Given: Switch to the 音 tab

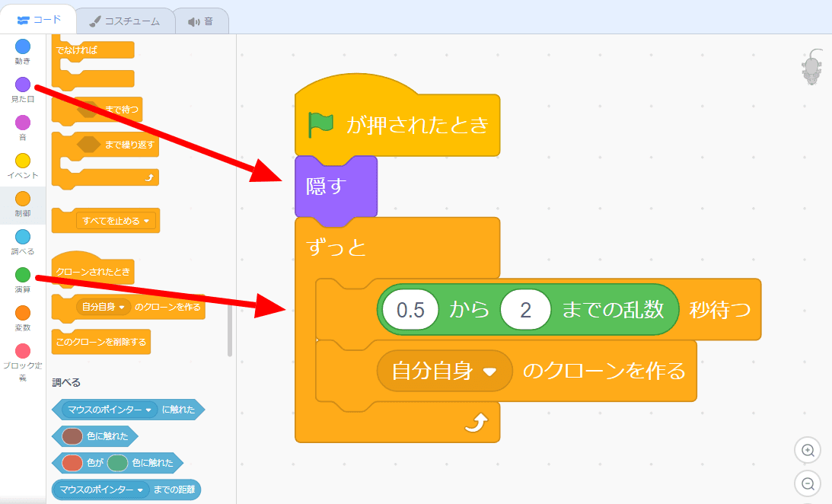Looking at the screenshot, I should pyautogui.click(x=201, y=22).
